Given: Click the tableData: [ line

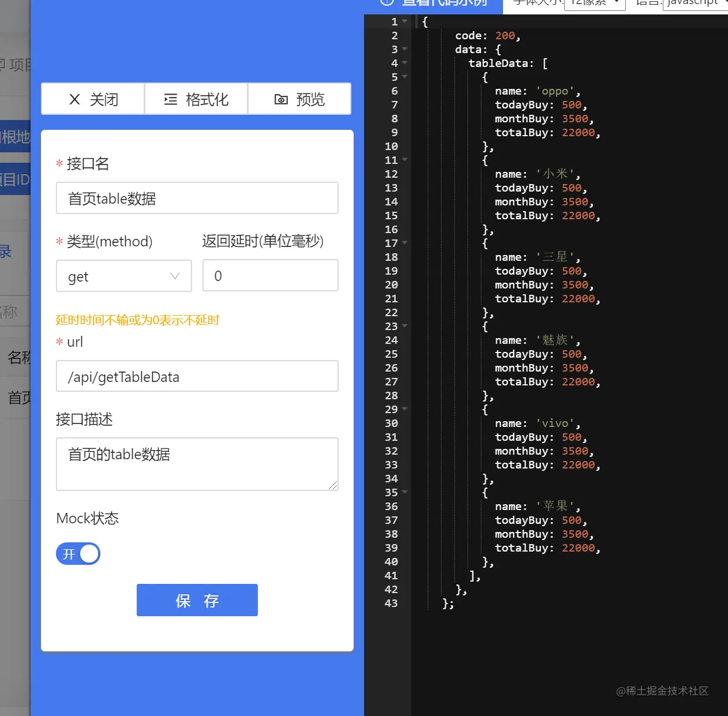Looking at the screenshot, I should (x=508, y=63).
